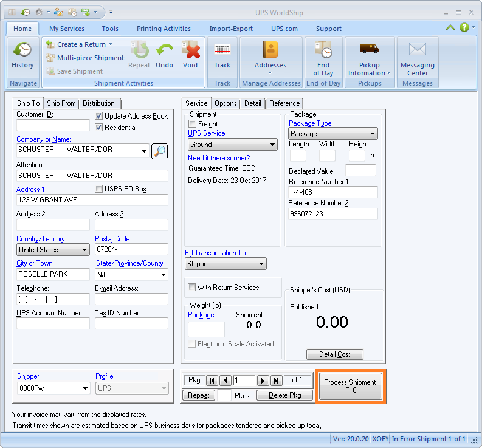The height and width of the screenshot is (448, 482).
Task: Check the Freight checkbox
Action: pyautogui.click(x=193, y=123)
